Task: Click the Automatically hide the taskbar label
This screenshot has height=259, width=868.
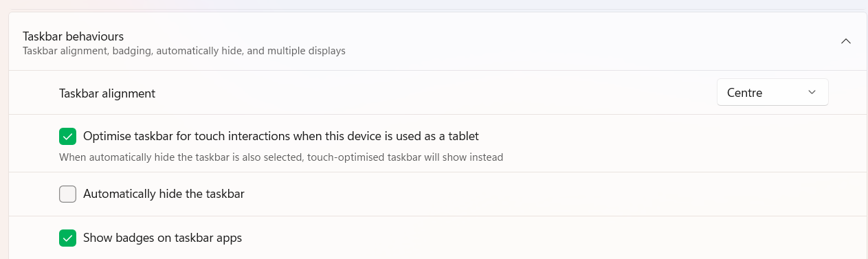Action: (164, 194)
